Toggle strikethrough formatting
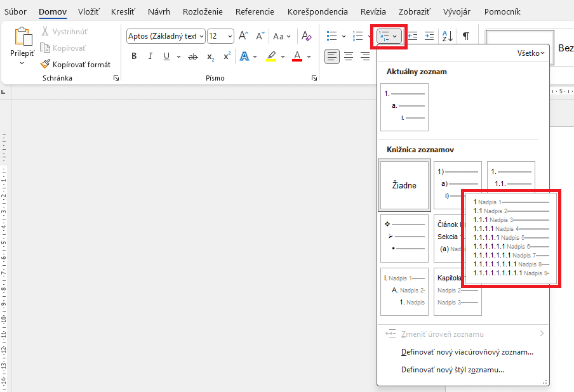 coord(192,56)
